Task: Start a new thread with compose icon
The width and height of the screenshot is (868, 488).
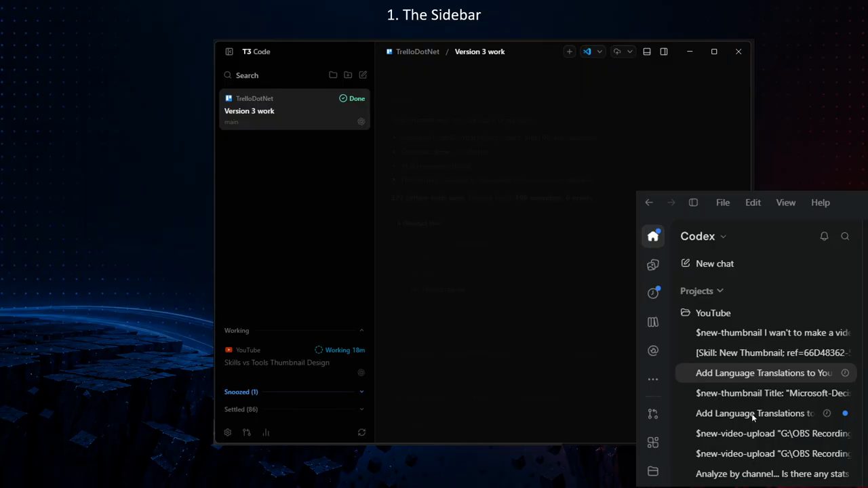Action: click(x=363, y=75)
